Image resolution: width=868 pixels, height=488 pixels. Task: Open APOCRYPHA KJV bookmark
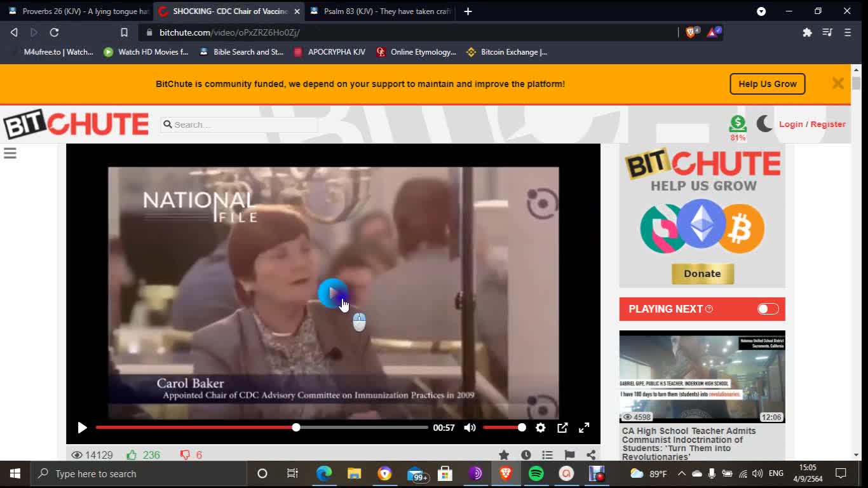tap(329, 52)
